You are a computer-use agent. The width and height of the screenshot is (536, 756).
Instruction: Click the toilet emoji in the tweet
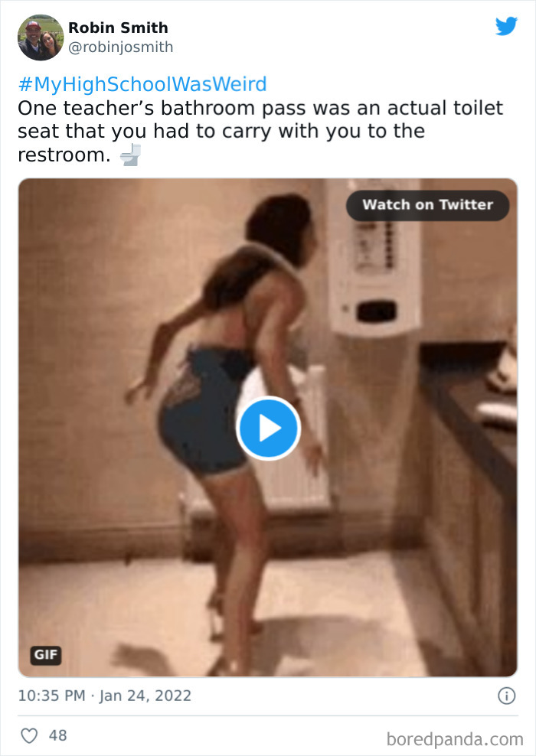click(x=131, y=155)
